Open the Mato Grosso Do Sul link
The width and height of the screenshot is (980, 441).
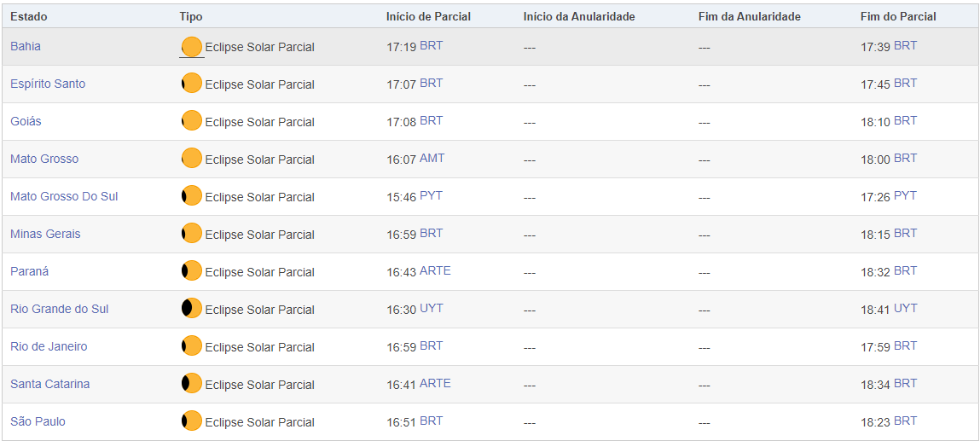pyautogui.click(x=64, y=196)
